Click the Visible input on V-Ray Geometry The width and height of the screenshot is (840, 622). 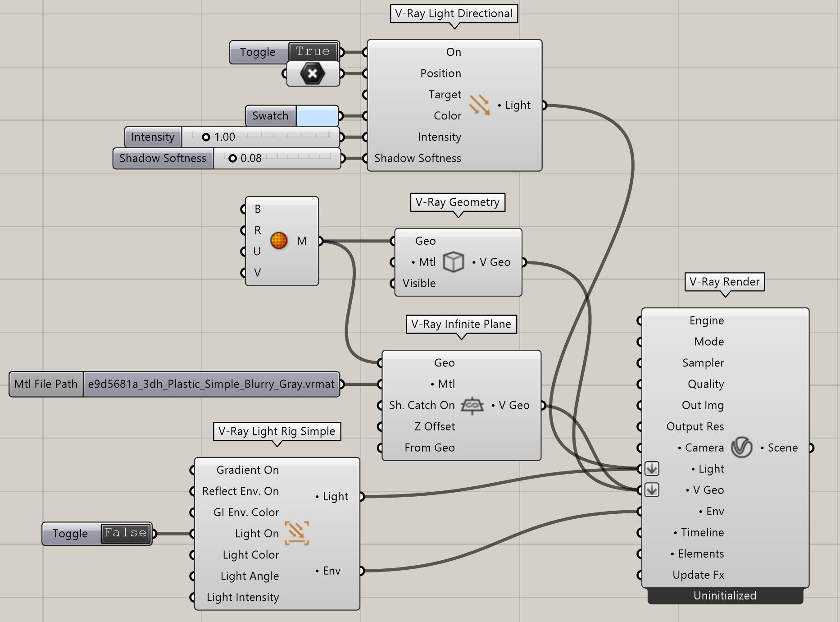pos(419,283)
